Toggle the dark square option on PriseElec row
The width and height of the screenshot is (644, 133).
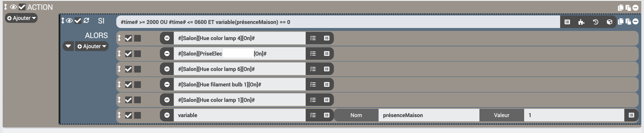pyautogui.click(x=138, y=54)
